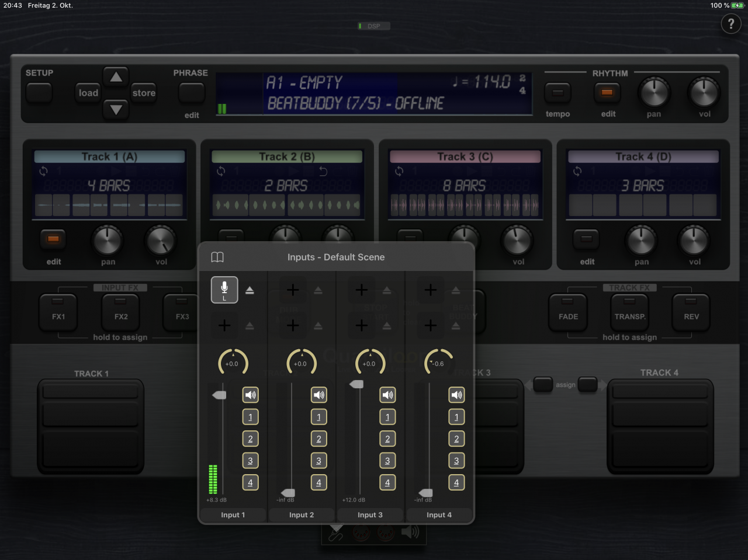Tap the FX2 input effect button
748x560 pixels.
[x=120, y=312]
